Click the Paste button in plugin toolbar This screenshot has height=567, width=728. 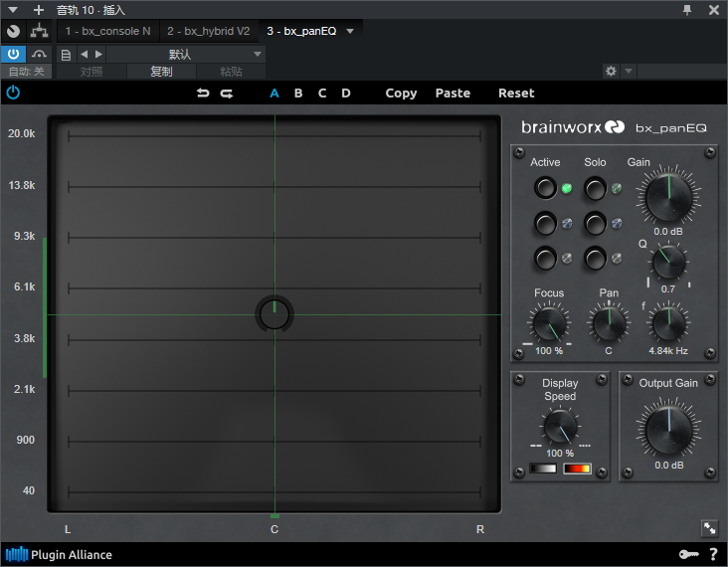pyautogui.click(x=453, y=94)
